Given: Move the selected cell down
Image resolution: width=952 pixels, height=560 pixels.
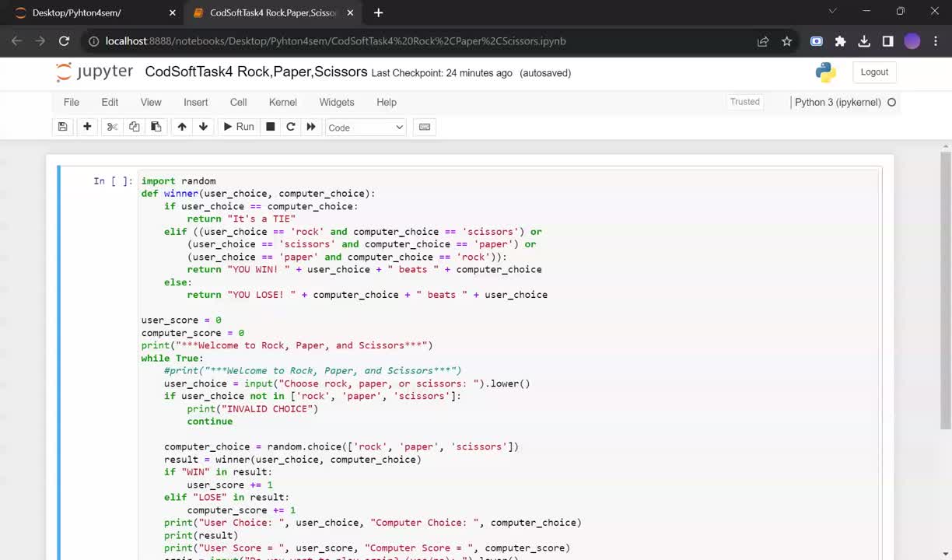Looking at the screenshot, I should pyautogui.click(x=203, y=127).
